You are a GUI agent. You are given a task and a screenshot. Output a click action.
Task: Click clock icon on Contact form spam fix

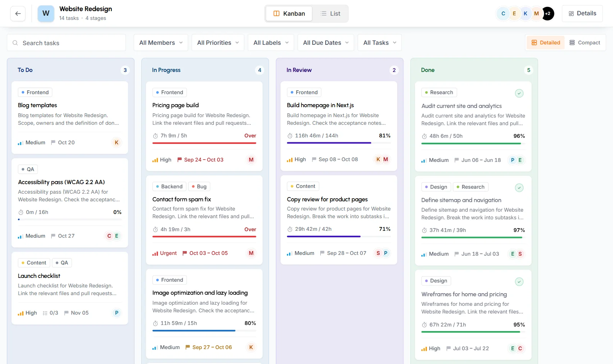tap(155, 230)
